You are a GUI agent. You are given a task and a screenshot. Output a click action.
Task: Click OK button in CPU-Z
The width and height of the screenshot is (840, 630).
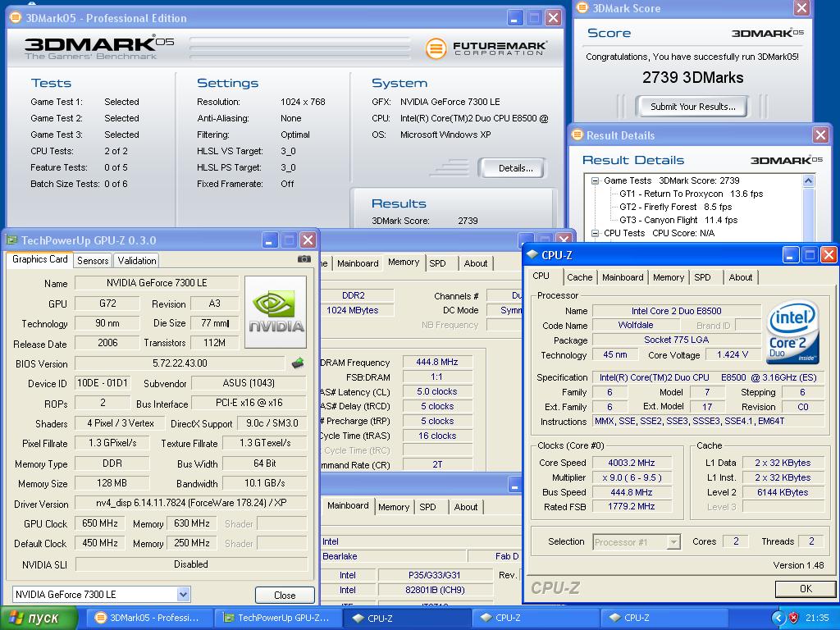[806, 589]
